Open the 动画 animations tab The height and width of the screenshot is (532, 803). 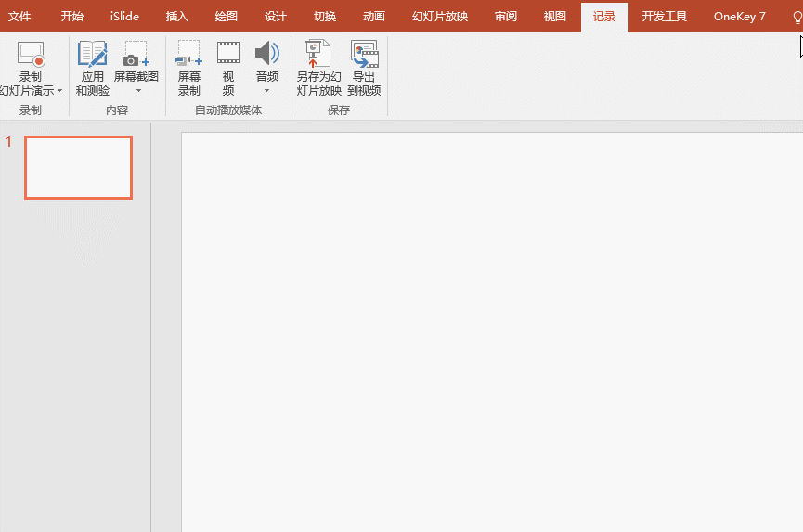tap(374, 17)
